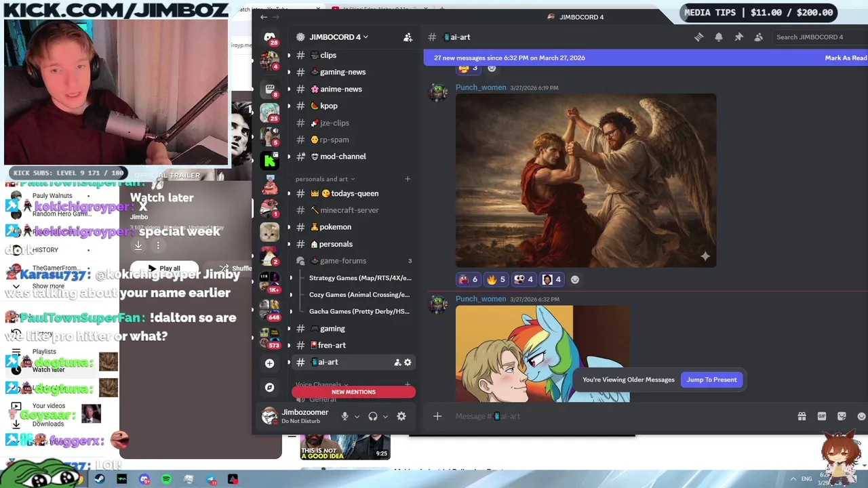
Task: Click Jump To Present button
Action: 711,380
